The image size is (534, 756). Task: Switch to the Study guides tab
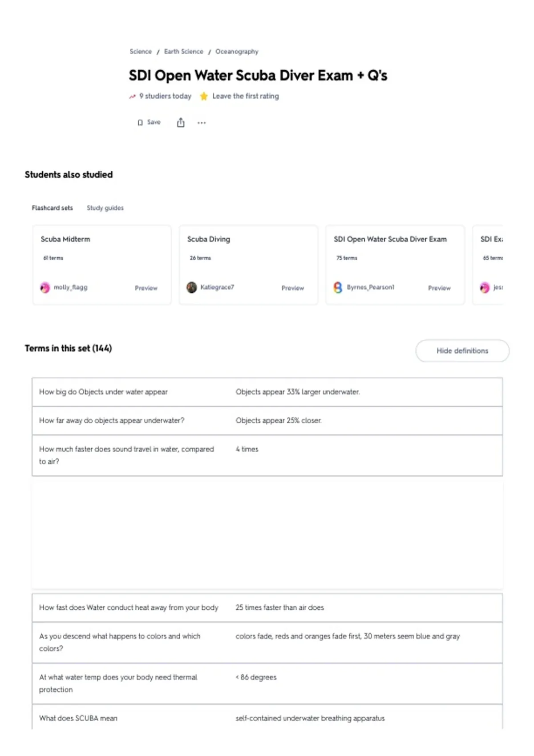pos(105,208)
